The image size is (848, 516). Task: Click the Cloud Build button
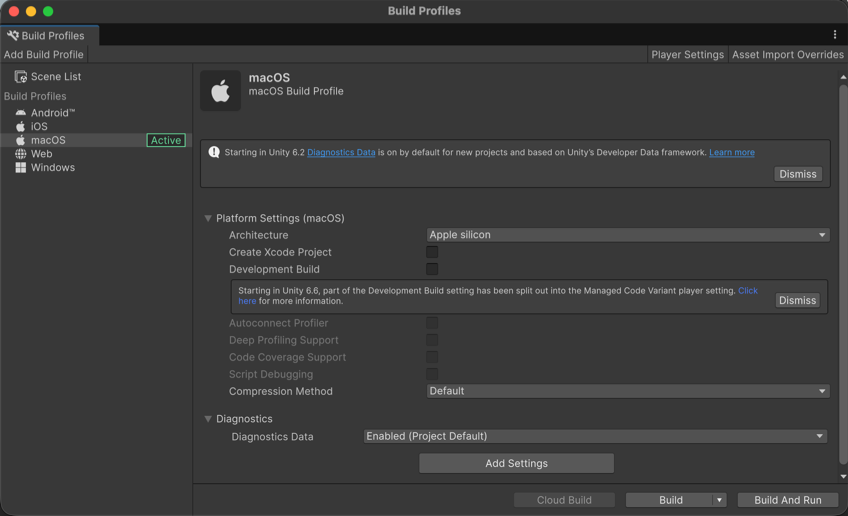point(564,500)
